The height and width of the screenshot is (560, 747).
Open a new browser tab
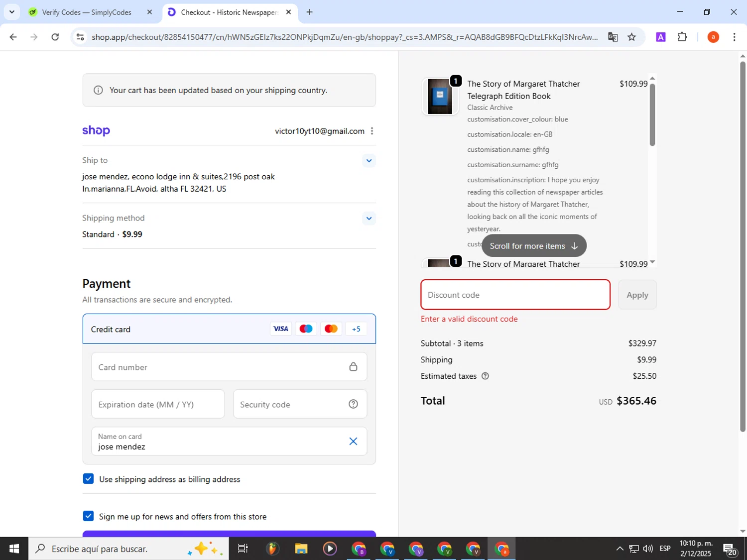[x=309, y=12]
